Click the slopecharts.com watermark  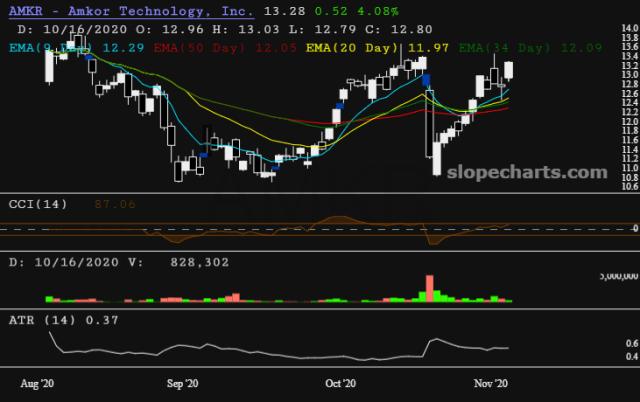click(x=527, y=172)
